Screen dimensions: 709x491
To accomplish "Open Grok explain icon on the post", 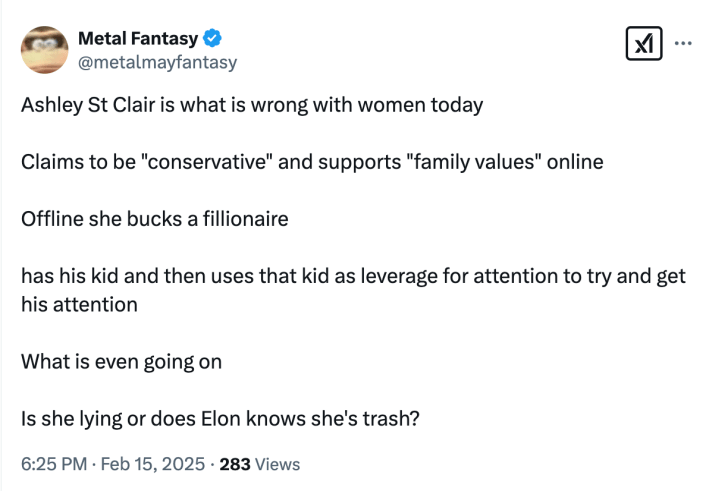I will tap(641, 44).
